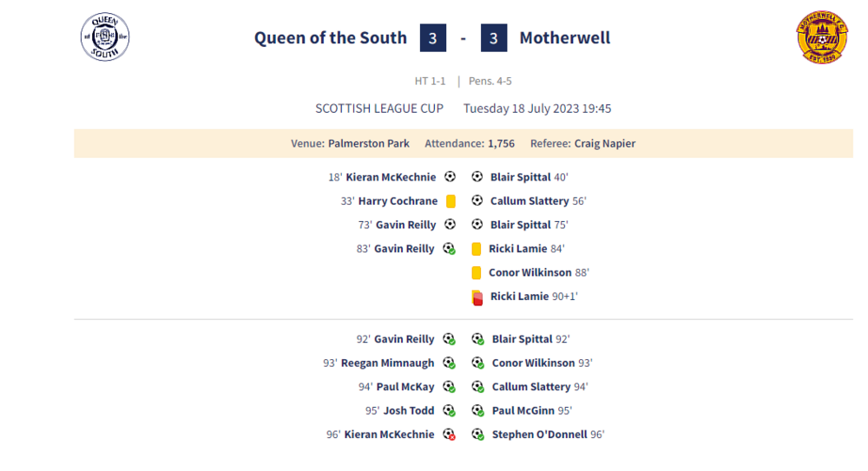Click the Queen of the South crest

[105, 37]
